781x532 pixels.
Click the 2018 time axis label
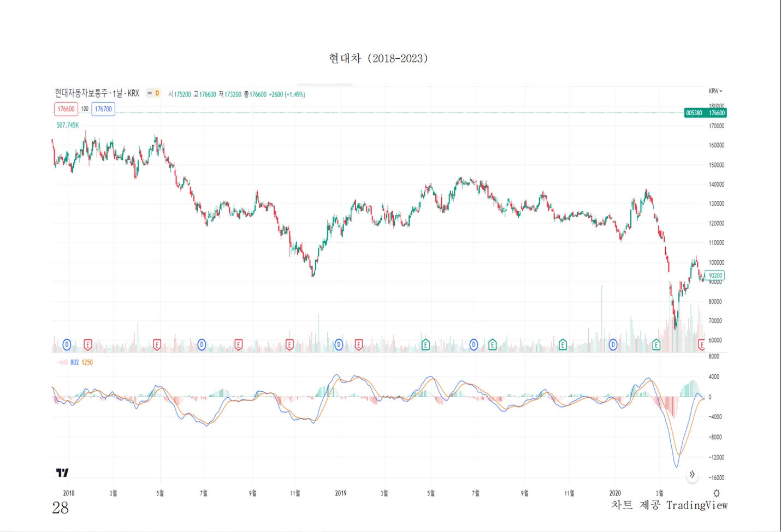[69, 493]
